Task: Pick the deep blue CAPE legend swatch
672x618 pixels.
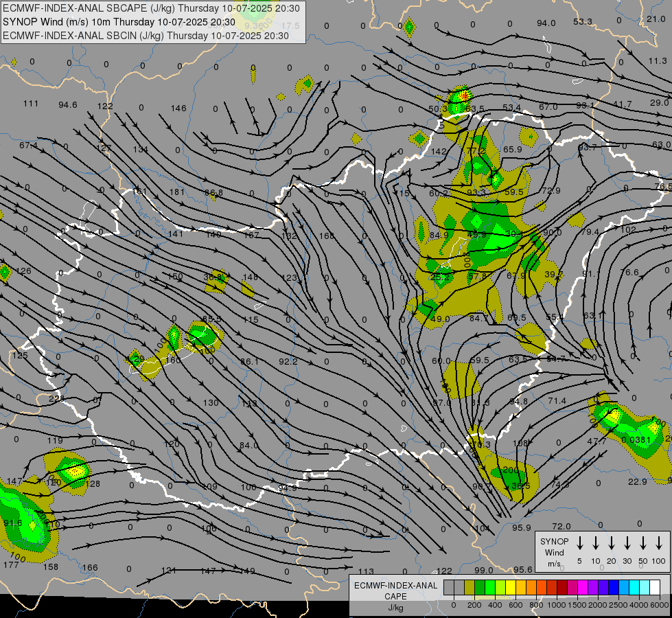Action: point(614,587)
